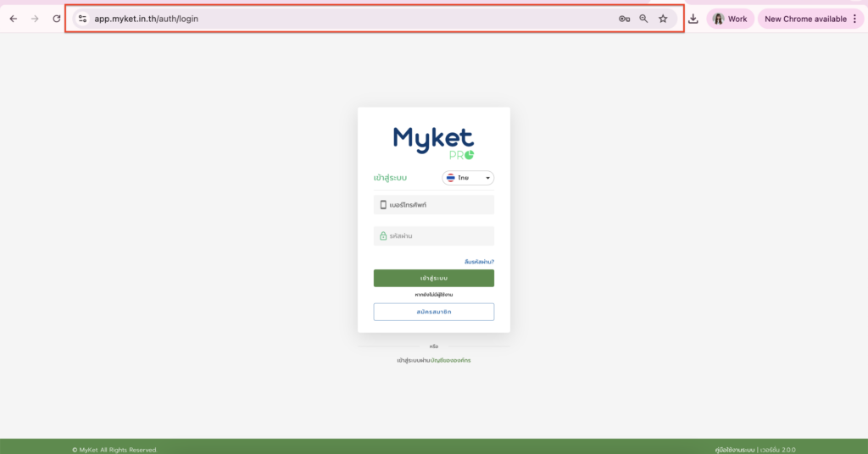Click the browser forward arrow
Image resolution: width=868 pixels, height=454 pixels.
coord(35,19)
